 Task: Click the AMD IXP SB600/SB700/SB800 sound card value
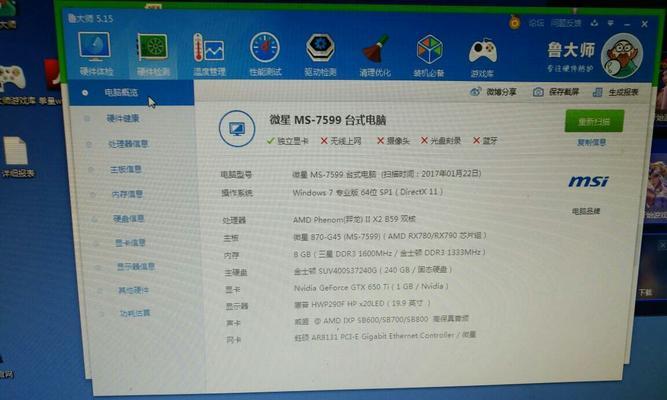pyautogui.click(x=382, y=320)
